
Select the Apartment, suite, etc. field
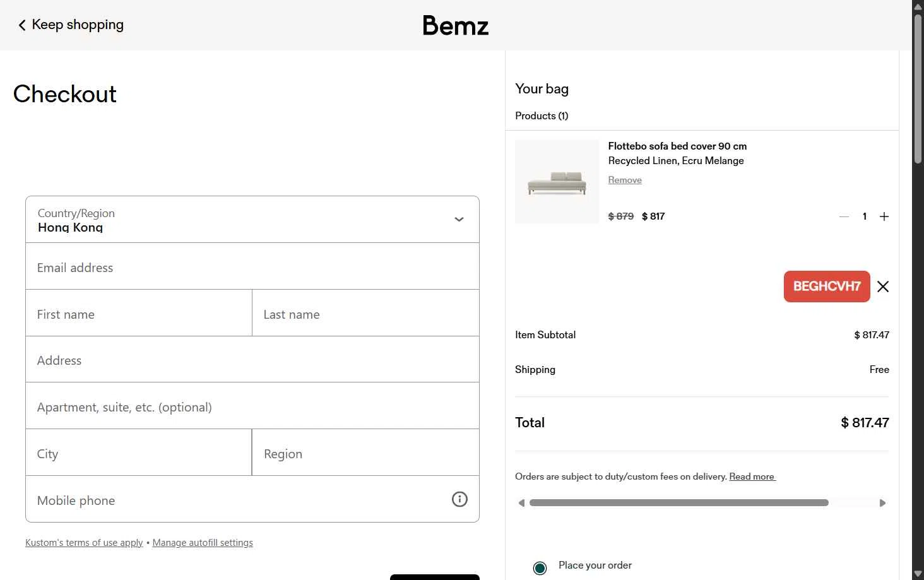252,406
